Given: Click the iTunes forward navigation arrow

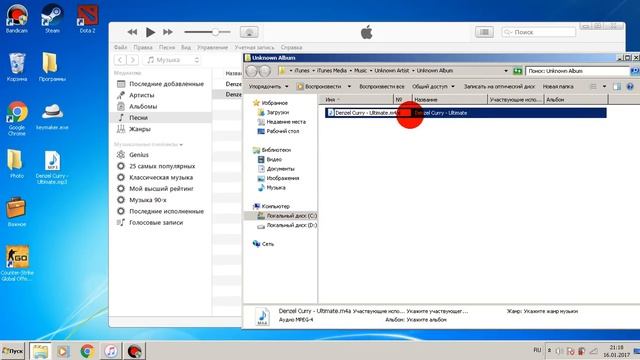Looking at the screenshot, I should [x=133, y=60].
